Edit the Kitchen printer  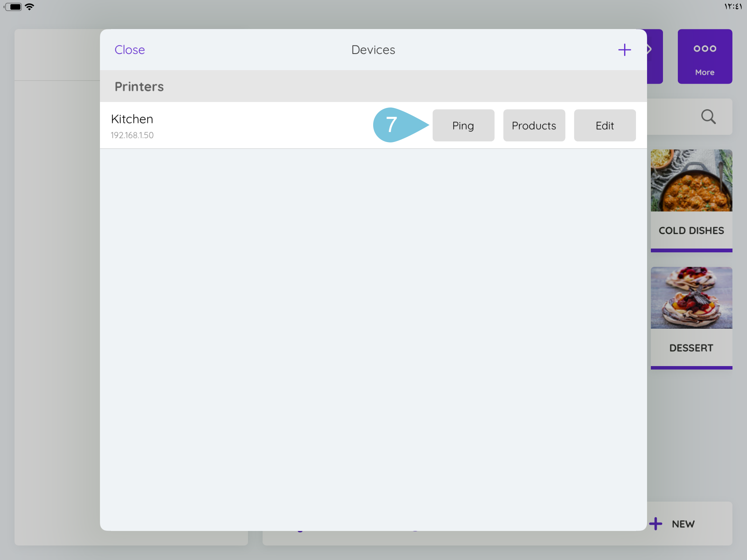pos(605,125)
